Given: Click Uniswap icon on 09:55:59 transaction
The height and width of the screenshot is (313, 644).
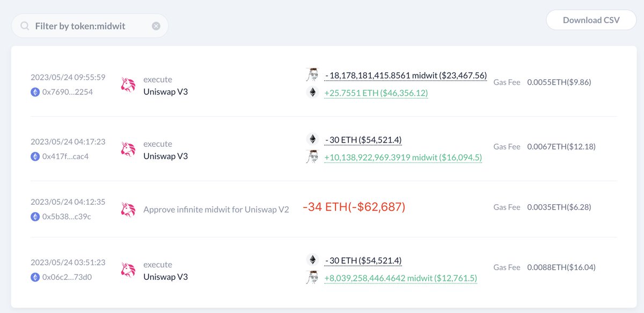Looking at the screenshot, I should 128,85.
